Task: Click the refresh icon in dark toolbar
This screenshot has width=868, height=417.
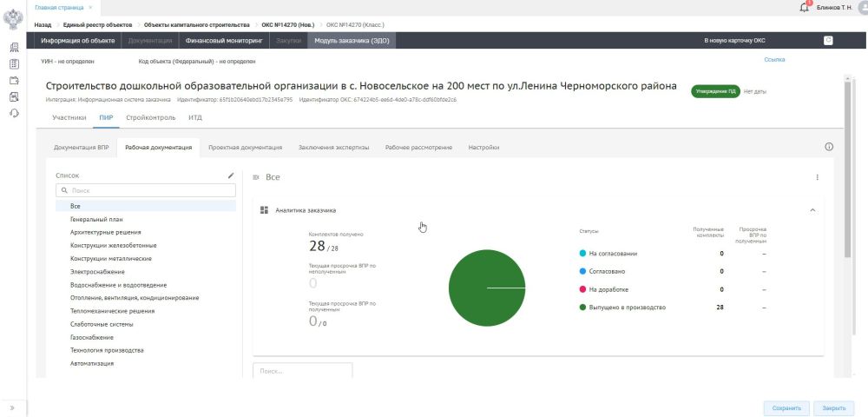Action: 827,40
